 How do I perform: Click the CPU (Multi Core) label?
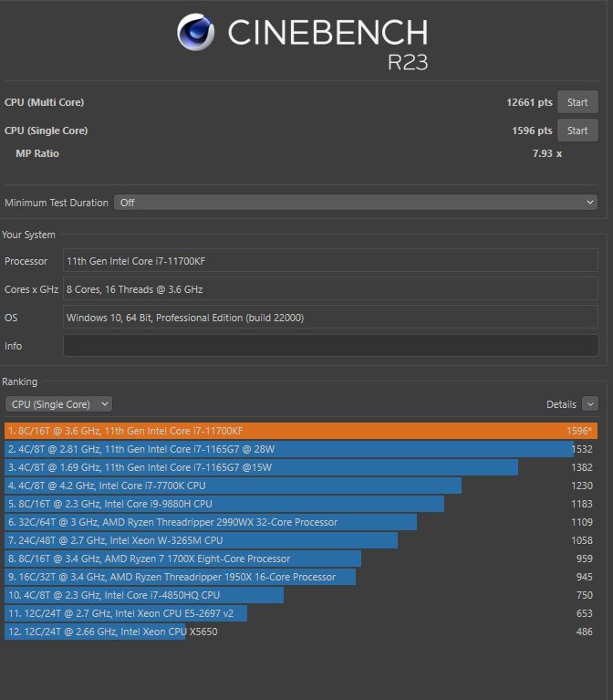click(44, 102)
